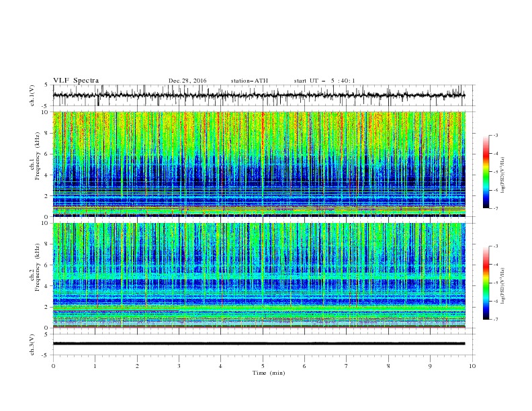Click ch.2 frequency axis tick "2"
532x411 pixels.
48,307
